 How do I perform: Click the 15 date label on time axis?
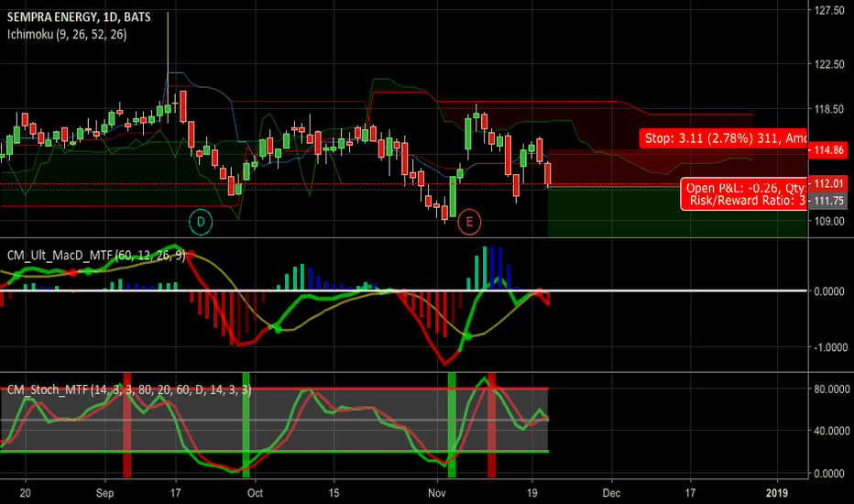(x=334, y=493)
